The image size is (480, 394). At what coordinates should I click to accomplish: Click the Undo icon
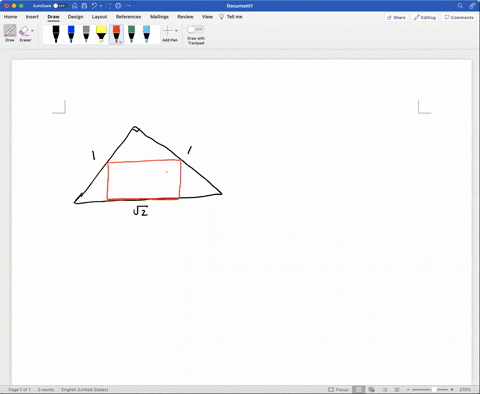point(94,6)
